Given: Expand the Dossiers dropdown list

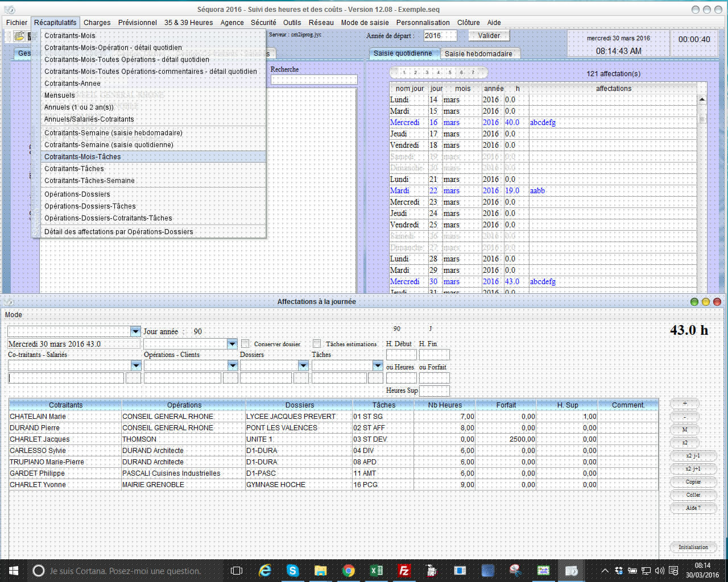Looking at the screenshot, I should (x=303, y=365).
